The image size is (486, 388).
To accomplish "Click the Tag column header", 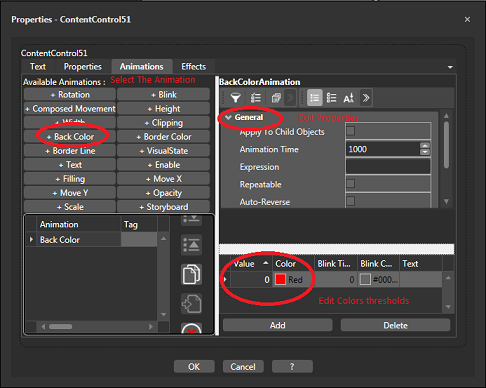I will coord(139,224).
